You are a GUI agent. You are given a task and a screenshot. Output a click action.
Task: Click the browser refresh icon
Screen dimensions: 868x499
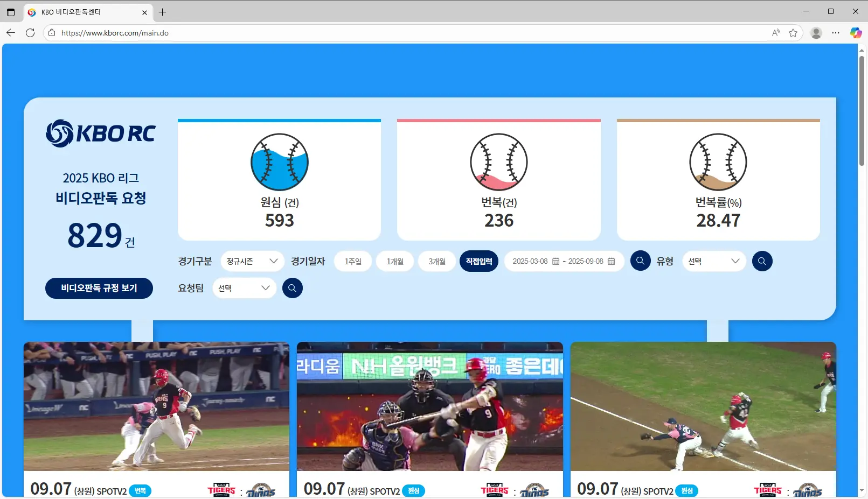[30, 32]
